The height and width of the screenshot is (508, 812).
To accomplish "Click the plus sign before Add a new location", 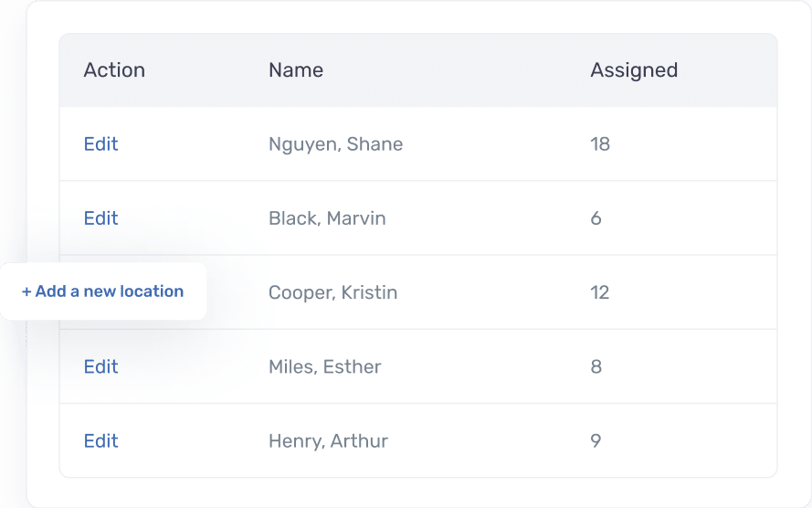I will tap(26, 291).
